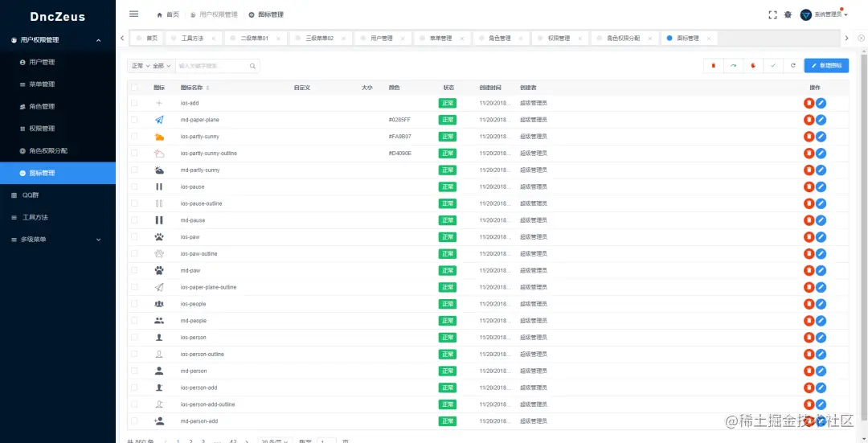868x443 pixels.
Task: Click the green arrow toolbar button
Action: [734, 65]
